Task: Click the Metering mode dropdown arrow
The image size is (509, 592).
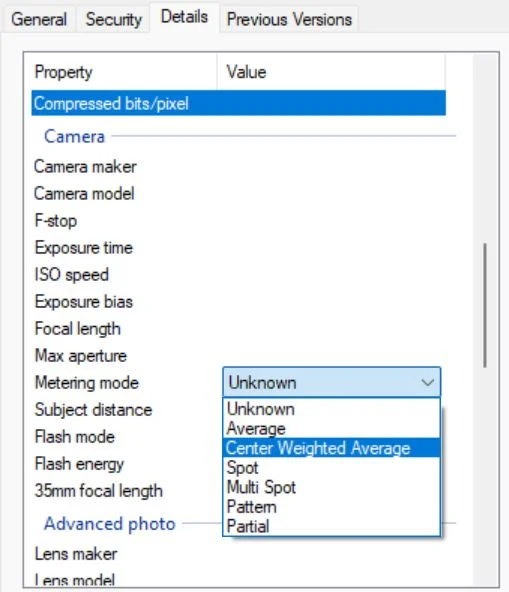Action: tap(427, 382)
